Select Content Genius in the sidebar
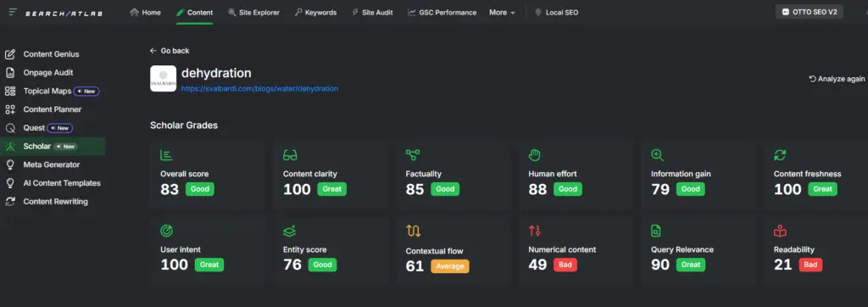The height and width of the screenshot is (307, 868). coord(52,54)
